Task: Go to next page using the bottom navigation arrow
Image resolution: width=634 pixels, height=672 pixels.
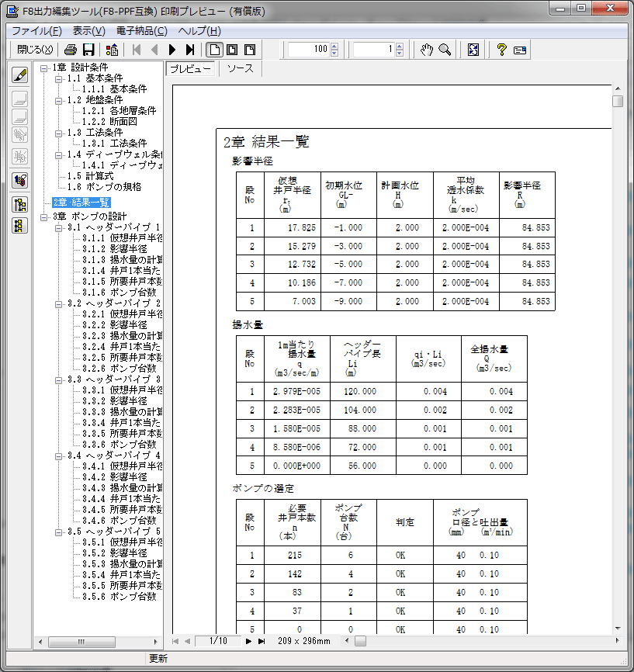Action: click(248, 641)
